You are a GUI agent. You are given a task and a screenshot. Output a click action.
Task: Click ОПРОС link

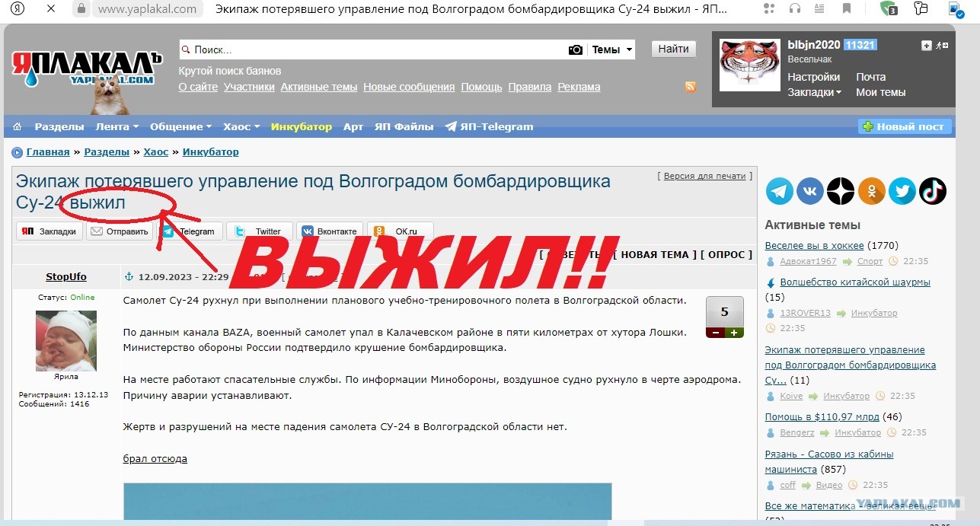(x=726, y=254)
